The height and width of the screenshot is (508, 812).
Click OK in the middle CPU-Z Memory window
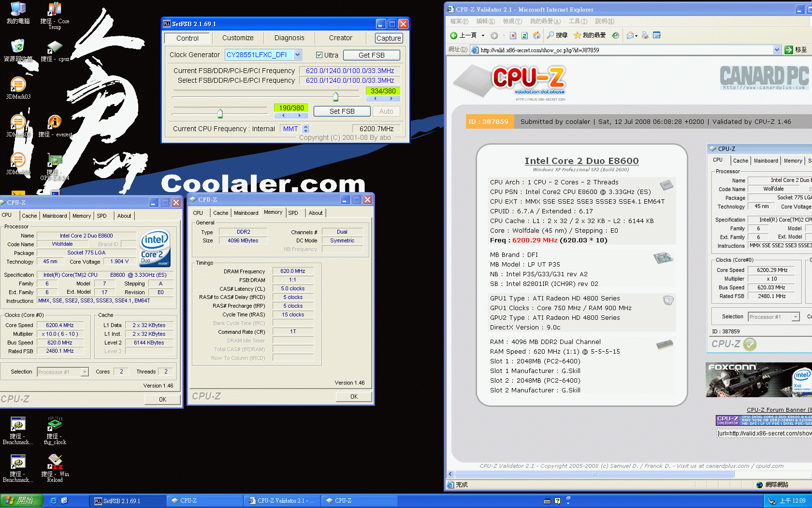coord(354,397)
